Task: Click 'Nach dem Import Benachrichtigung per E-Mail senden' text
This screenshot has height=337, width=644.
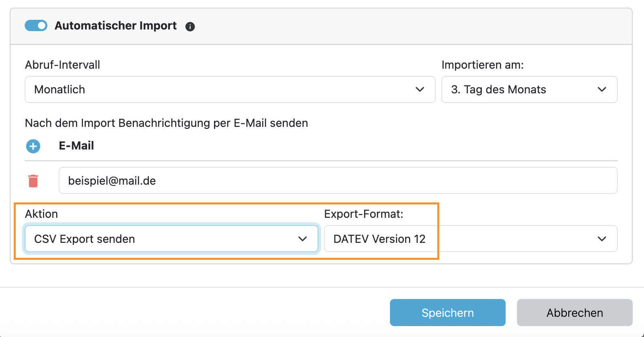Action: tap(166, 123)
